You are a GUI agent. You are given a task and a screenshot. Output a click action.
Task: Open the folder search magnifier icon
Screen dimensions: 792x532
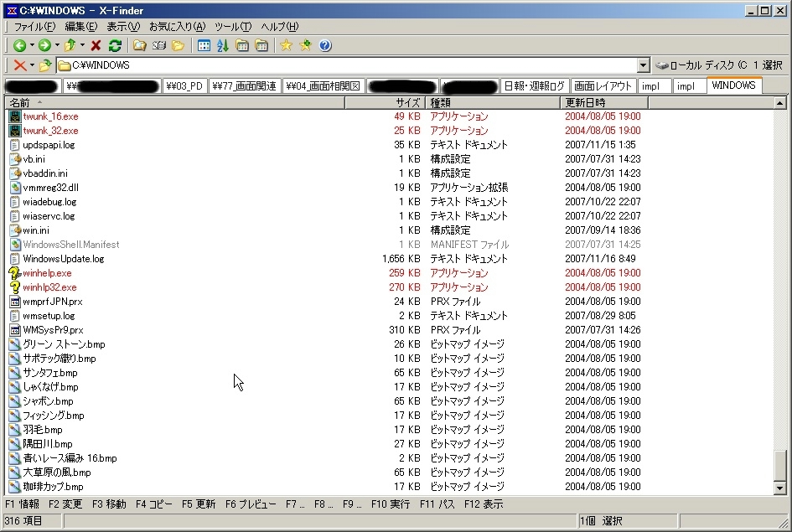[139, 46]
